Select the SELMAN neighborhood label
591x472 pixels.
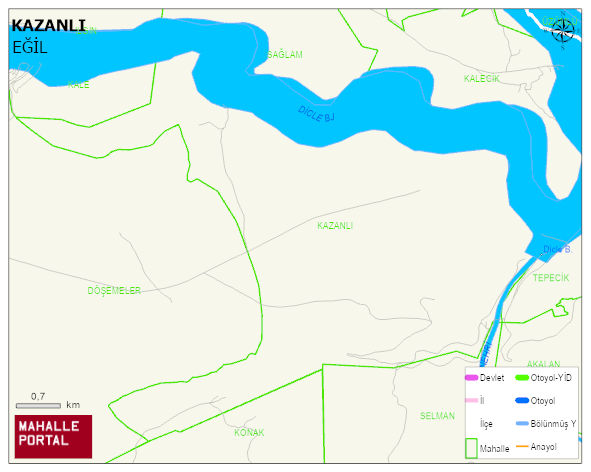pyautogui.click(x=437, y=416)
